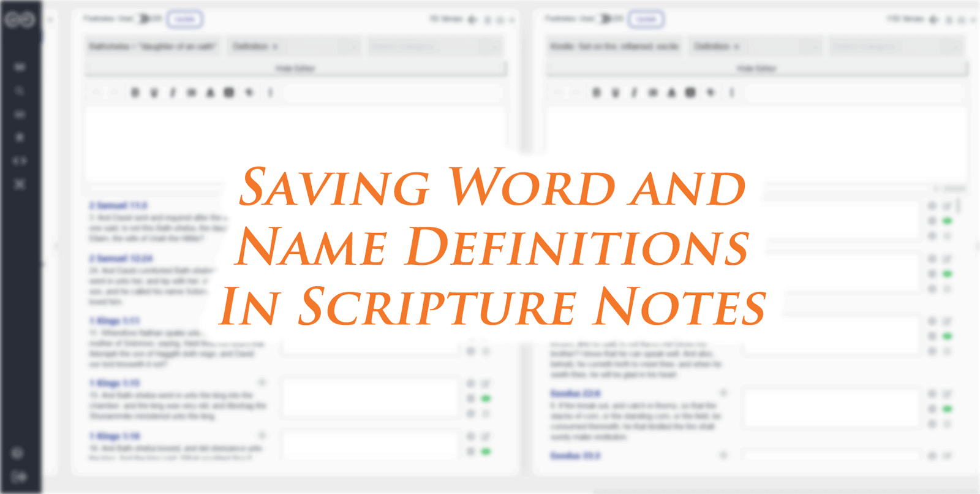Open text color in left editor toolbar
The height and width of the screenshot is (494, 980).
click(210, 93)
